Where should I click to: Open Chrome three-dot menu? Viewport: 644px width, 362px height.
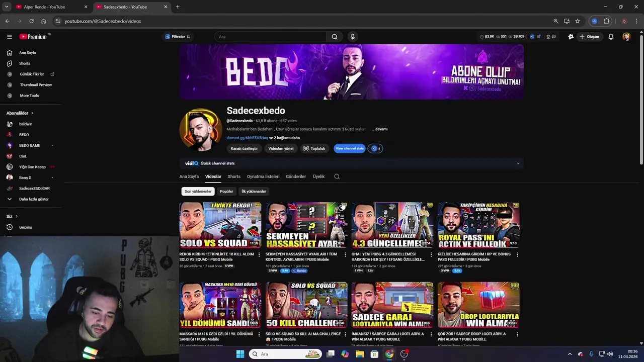tap(636, 21)
